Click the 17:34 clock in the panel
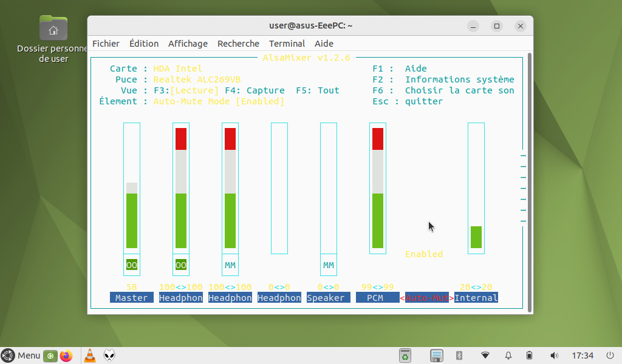Viewport: 622px width, 364px height. pyautogui.click(x=583, y=356)
